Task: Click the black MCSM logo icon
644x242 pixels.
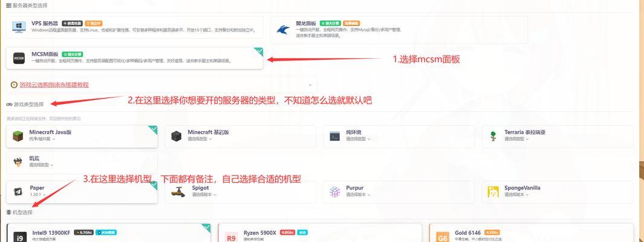Action: (19, 58)
